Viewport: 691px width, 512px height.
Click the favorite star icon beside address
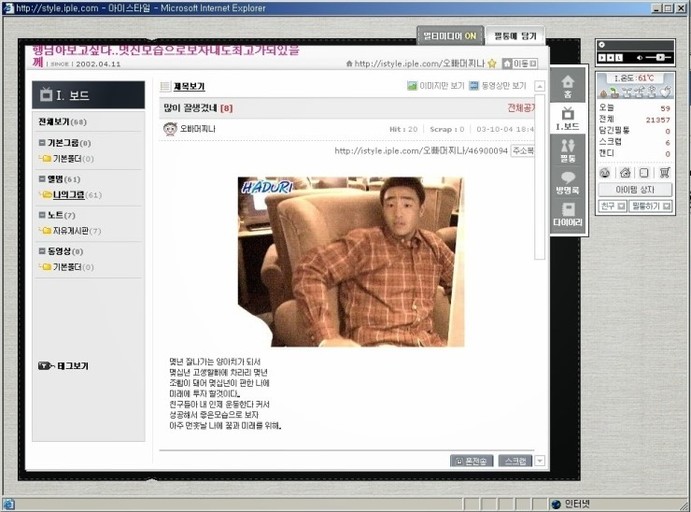click(x=491, y=64)
